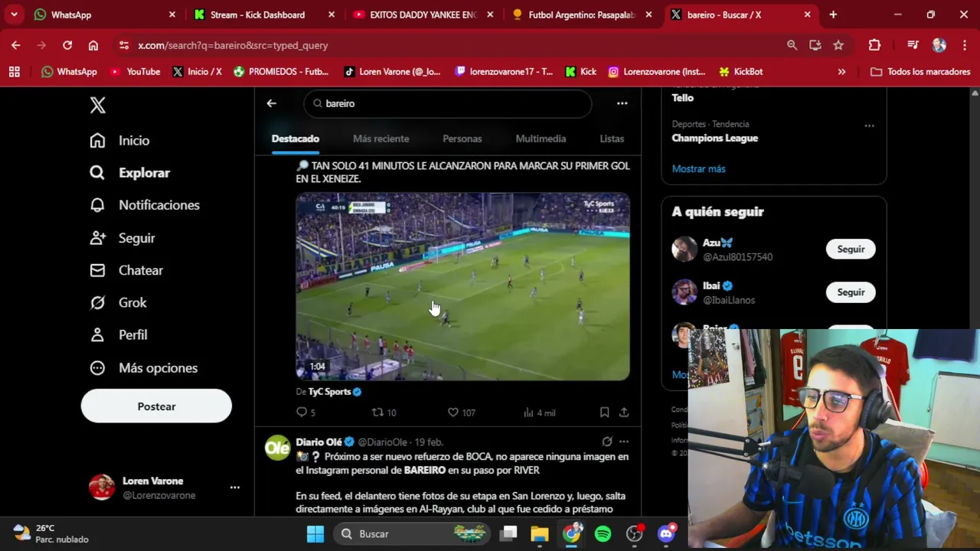Open Explorar in the sidebar

pos(129,173)
